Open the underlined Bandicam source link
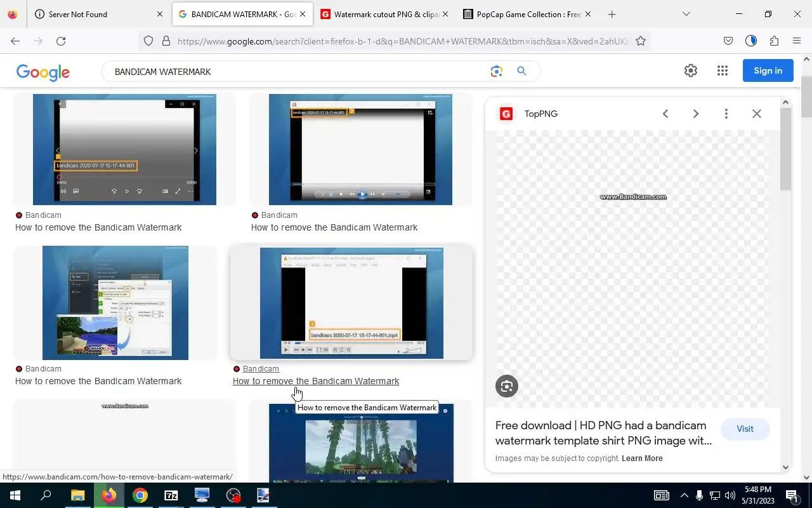 coord(261,369)
